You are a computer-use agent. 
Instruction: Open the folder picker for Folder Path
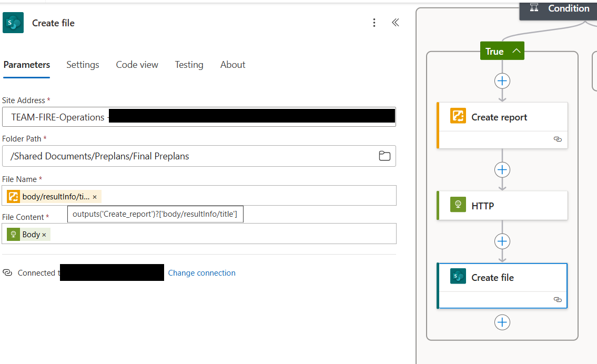pos(384,156)
